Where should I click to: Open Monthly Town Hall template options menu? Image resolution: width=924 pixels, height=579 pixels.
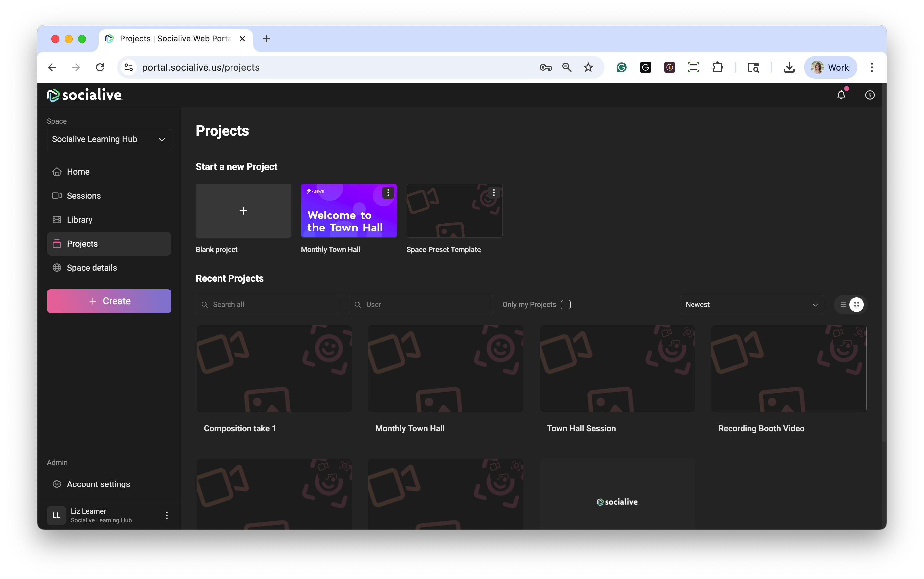click(x=388, y=193)
